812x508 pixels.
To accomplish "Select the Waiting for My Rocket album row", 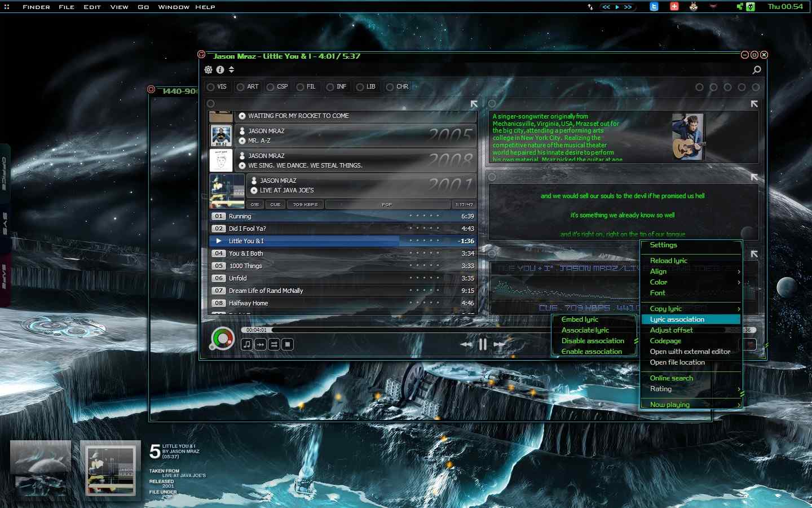I will click(x=343, y=116).
